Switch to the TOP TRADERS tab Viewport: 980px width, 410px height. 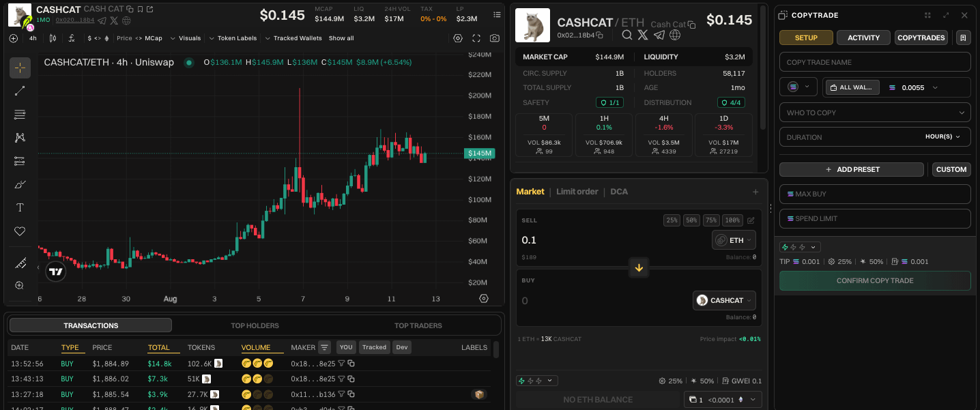coord(418,325)
